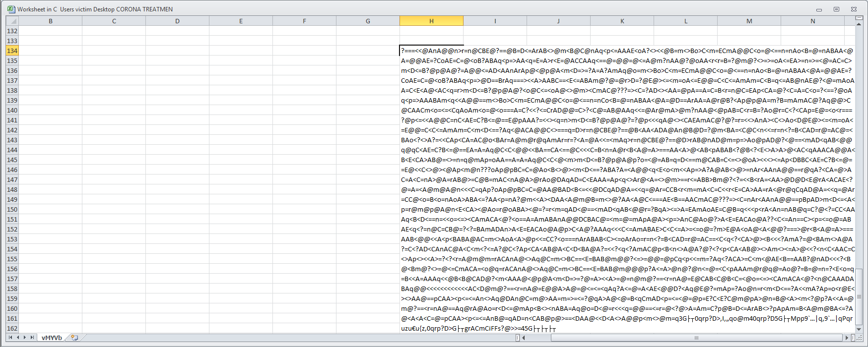This screenshot has width=868, height=347.
Task: Open the vMYVb sheet tab
Action: click(52, 338)
